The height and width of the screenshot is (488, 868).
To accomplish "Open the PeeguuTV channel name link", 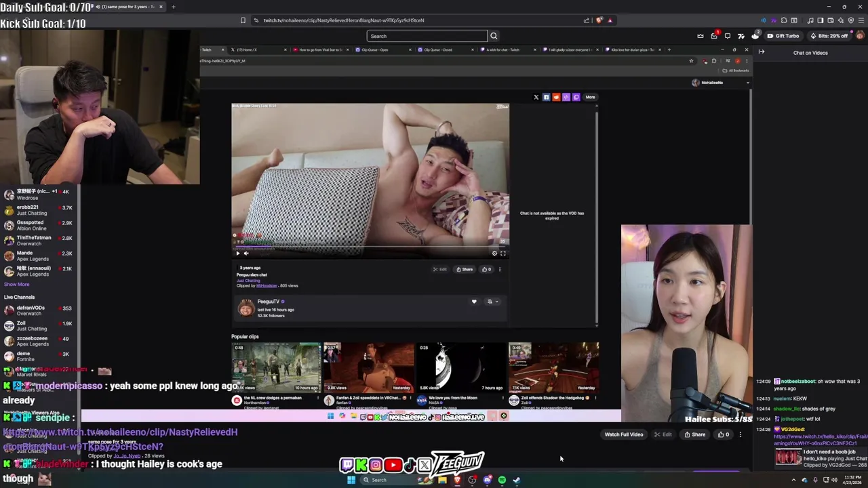I will [269, 302].
